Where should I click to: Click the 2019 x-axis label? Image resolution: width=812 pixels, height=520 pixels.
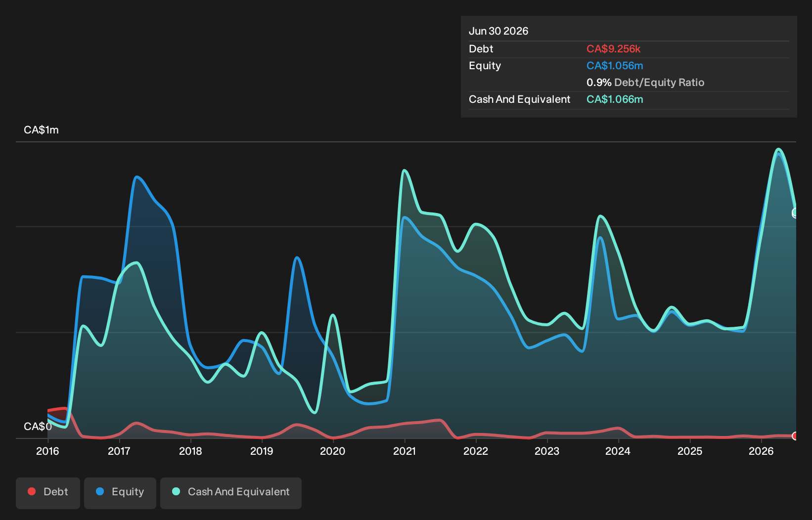[x=262, y=451]
